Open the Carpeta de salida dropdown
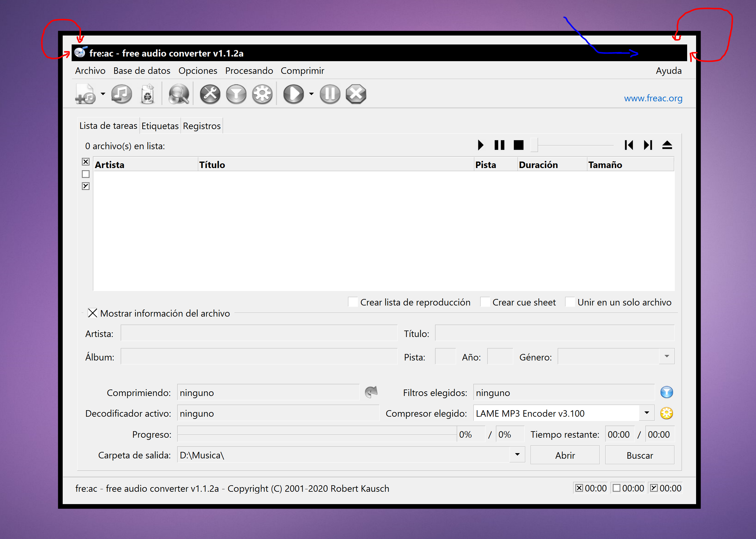The image size is (756, 539). [x=517, y=455]
